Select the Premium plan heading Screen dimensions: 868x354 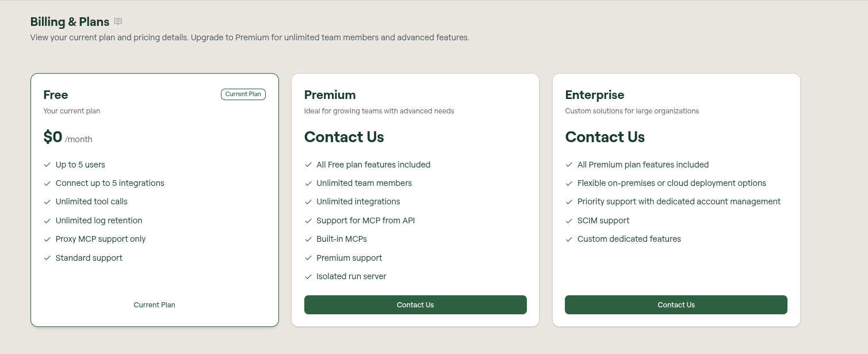pyautogui.click(x=330, y=95)
